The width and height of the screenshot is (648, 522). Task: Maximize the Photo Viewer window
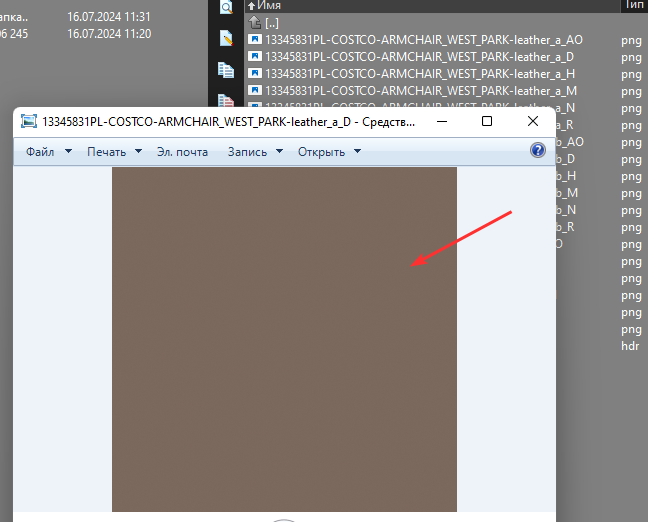click(487, 122)
